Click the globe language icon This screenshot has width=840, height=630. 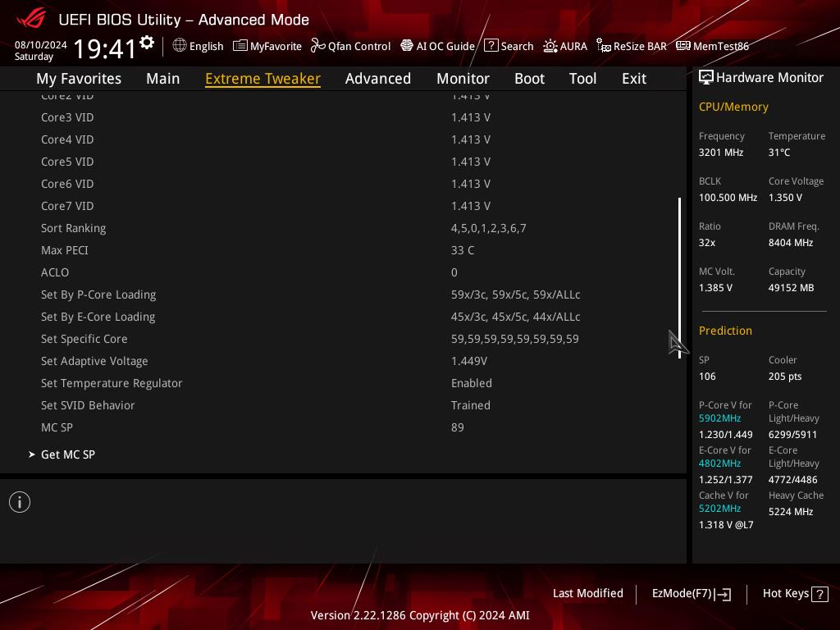tap(180, 46)
